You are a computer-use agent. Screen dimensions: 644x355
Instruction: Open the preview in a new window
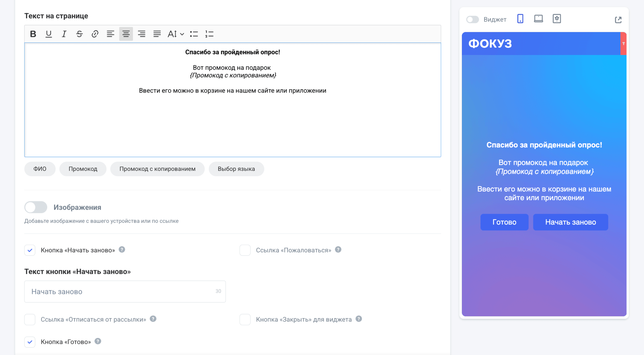click(618, 20)
